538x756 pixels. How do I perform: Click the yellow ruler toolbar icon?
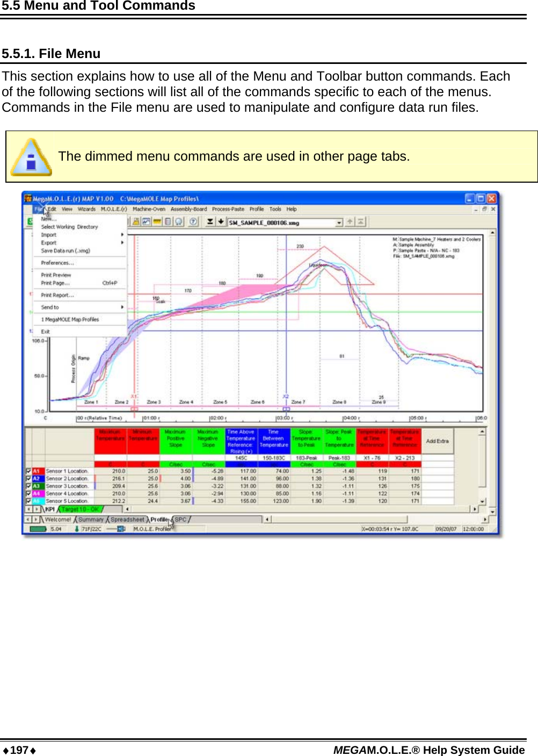coord(157,221)
